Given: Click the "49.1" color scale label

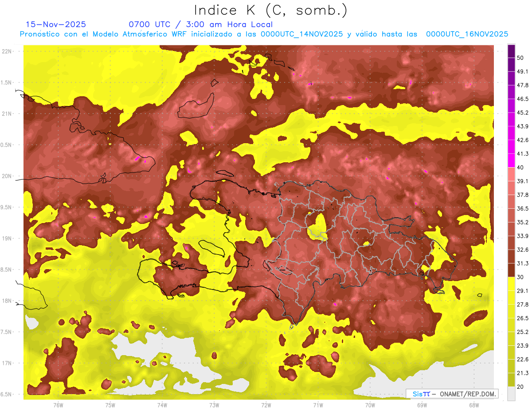Looking at the screenshot, I should click(x=523, y=71).
